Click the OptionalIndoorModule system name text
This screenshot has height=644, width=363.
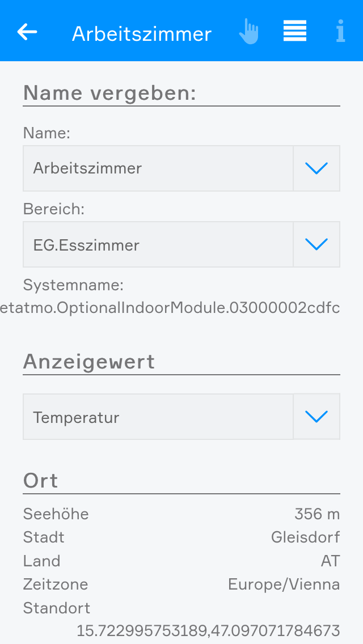(170, 308)
